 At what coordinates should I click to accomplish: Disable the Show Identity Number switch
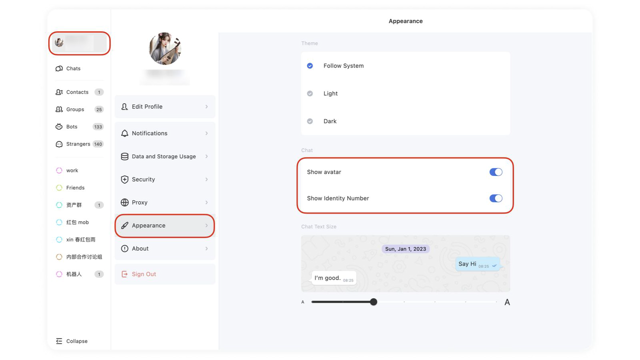(x=496, y=198)
